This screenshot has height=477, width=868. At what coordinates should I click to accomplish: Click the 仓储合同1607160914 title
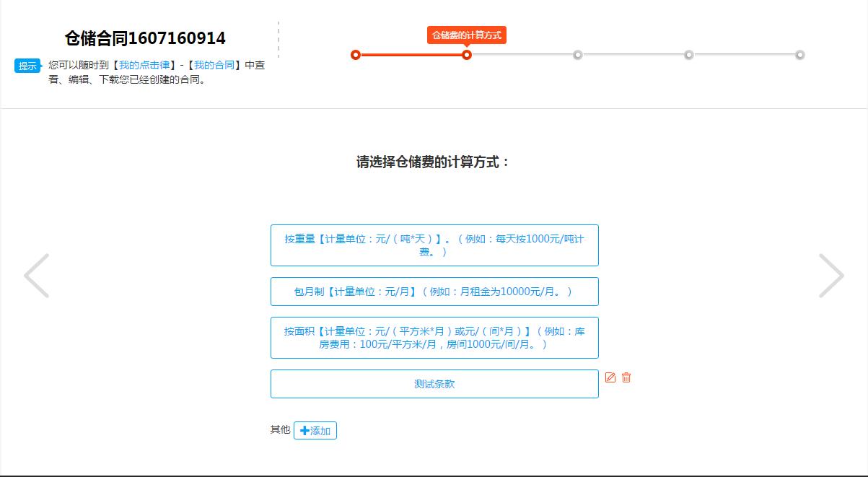pos(144,38)
